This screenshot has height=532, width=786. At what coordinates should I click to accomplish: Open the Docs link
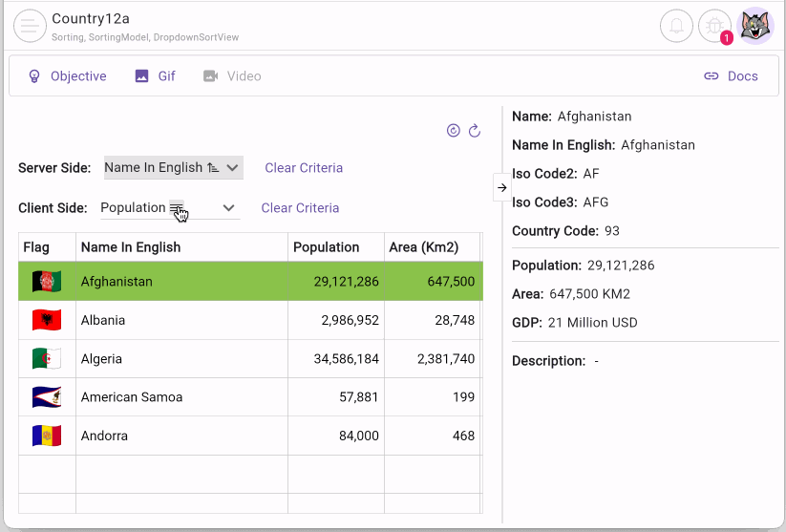tap(731, 76)
